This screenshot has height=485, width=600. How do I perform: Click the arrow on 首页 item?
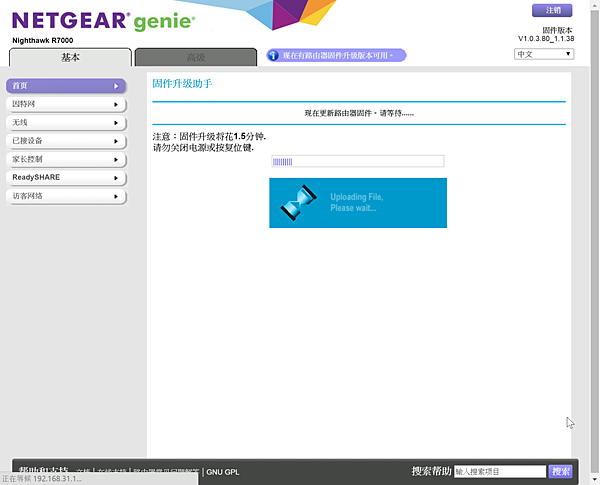pyautogui.click(x=116, y=86)
